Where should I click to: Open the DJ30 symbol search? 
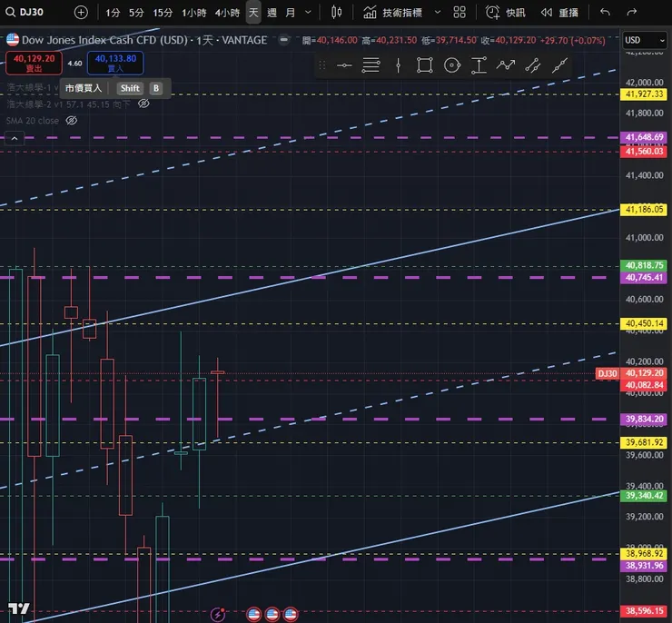coord(25,12)
